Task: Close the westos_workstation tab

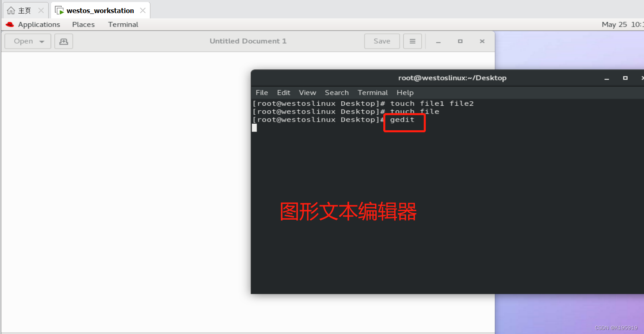Action: click(x=143, y=10)
